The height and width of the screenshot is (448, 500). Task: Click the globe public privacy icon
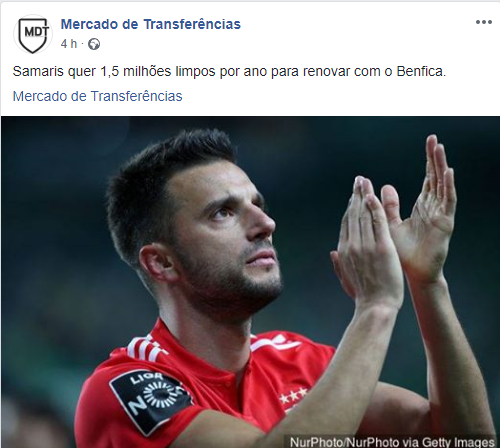94,44
